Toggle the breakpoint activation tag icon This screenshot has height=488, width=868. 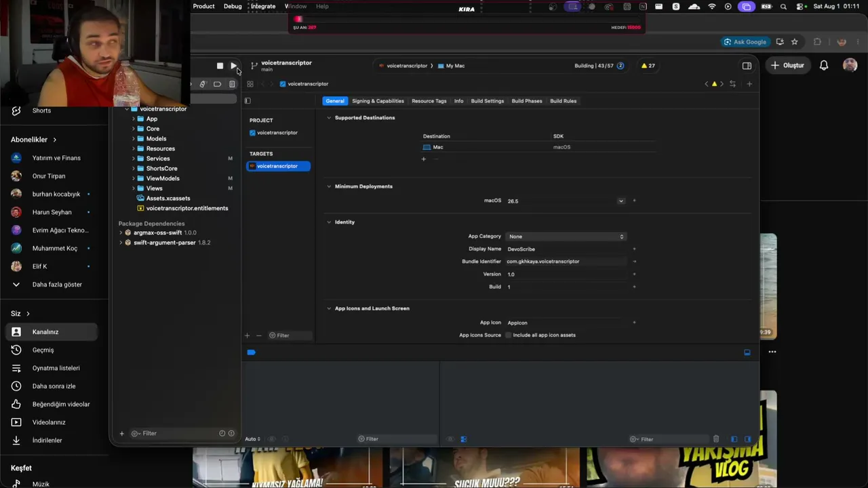[x=251, y=352]
